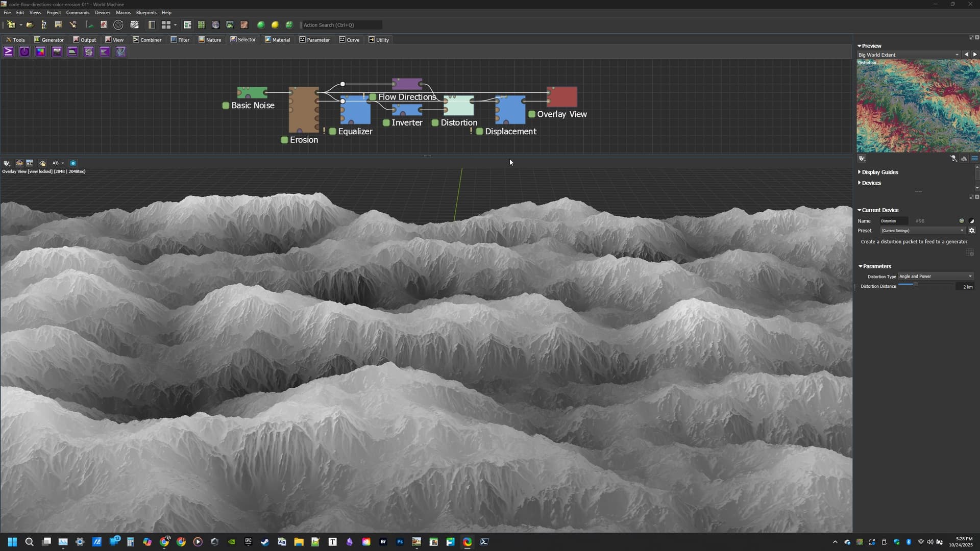The width and height of the screenshot is (980, 551).
Task: Select the purple clock-shaped selector device icon
Action: click(24, 52)
